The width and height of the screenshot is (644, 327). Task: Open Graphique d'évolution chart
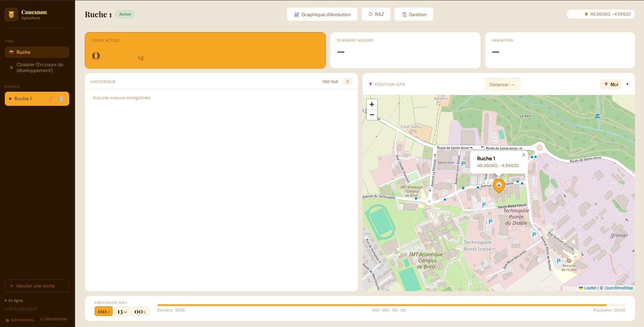[322, 14]
